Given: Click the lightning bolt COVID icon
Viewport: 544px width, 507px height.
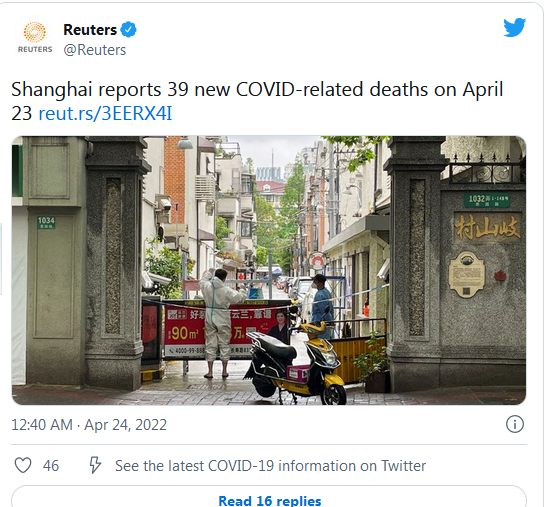Looking at the screenshot, I should pyautogui.click(x=95, y=465).
